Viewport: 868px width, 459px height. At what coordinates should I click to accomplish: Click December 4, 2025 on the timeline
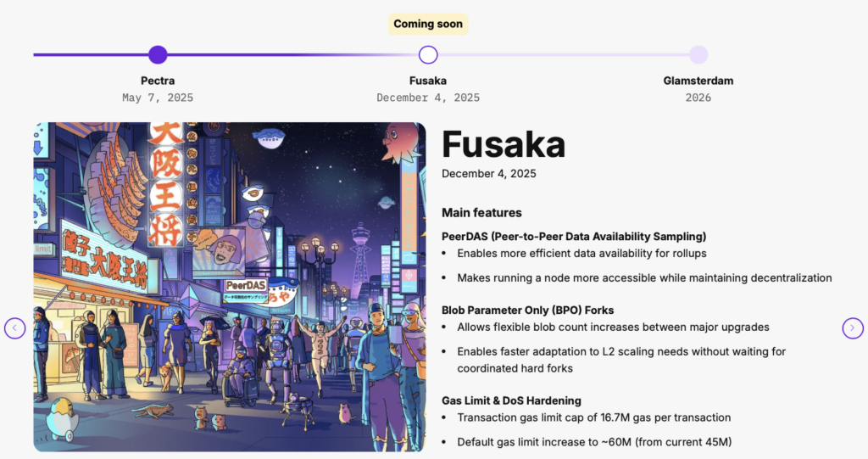click(x=428, y=98)
